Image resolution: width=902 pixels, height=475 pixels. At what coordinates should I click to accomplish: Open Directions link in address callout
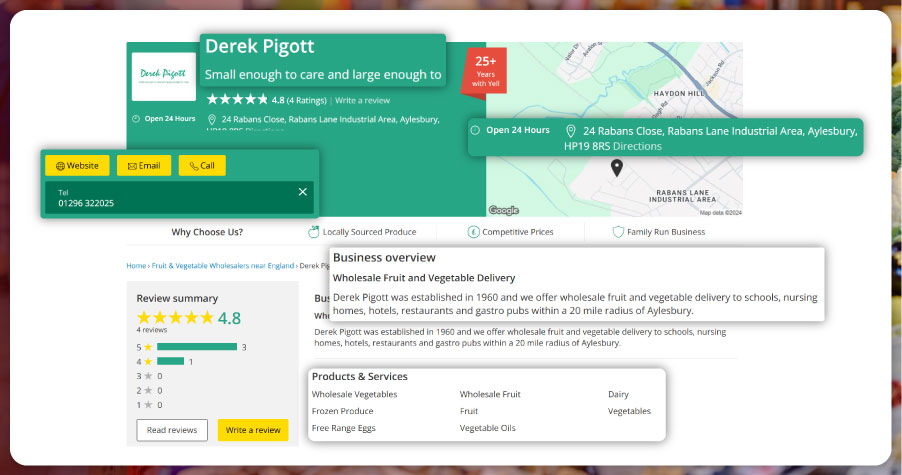(637, 146)
